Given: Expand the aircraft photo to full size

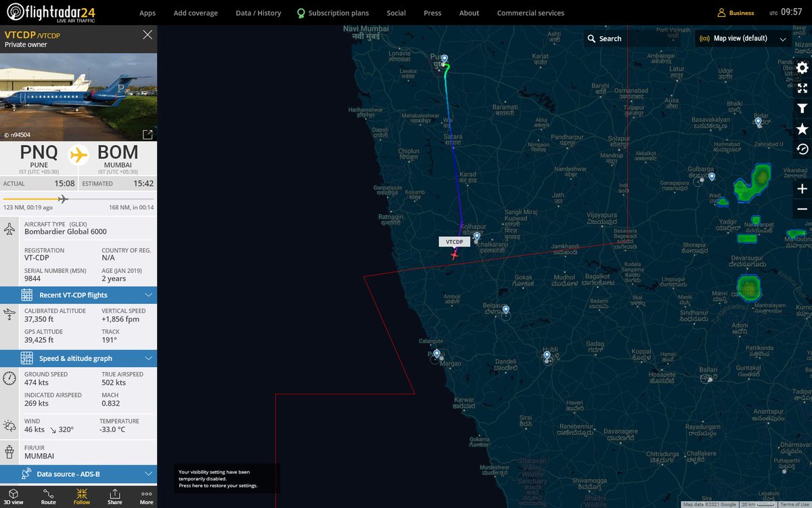Looking at the screenshot, I should point(147,134).
